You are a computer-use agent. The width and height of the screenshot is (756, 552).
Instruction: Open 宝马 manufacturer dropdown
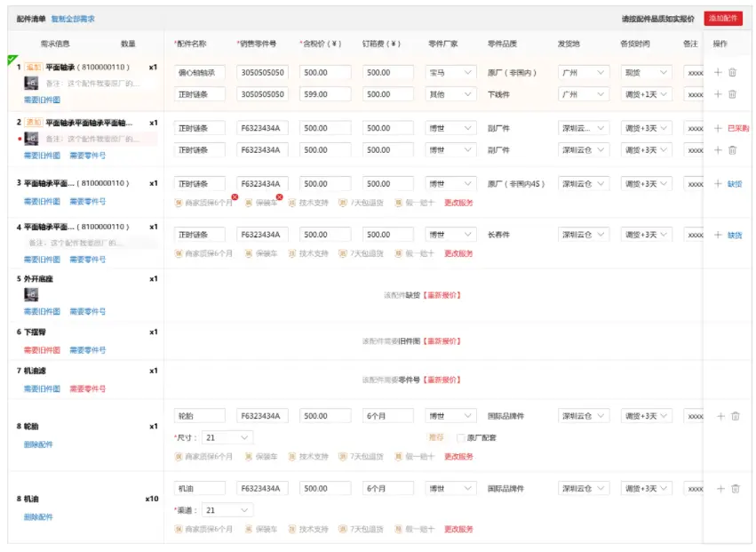[450, 72]
